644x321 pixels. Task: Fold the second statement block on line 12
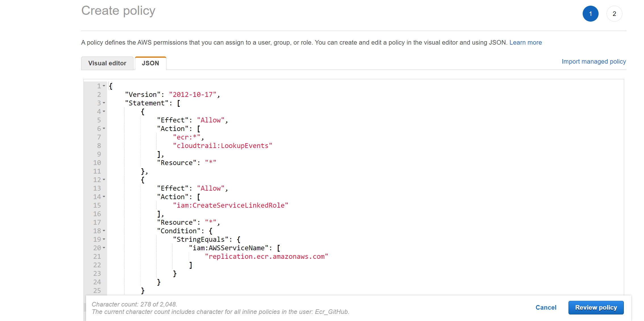click(x=104, y=180)
